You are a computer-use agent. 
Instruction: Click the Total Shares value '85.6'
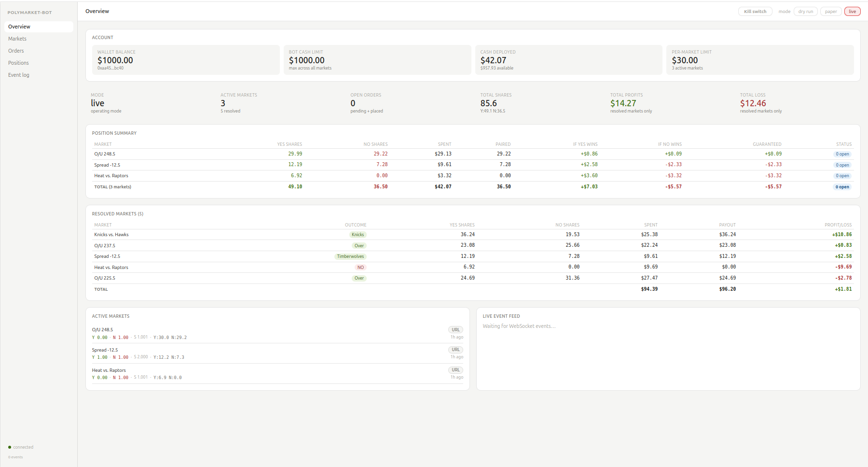tap(488, 103)
